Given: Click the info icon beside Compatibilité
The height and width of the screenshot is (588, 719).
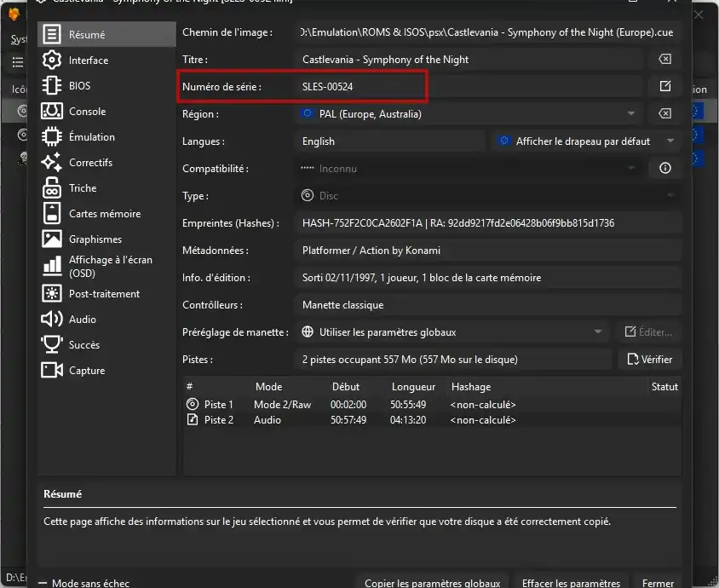Looking at the screenshot, I should 664,169.
